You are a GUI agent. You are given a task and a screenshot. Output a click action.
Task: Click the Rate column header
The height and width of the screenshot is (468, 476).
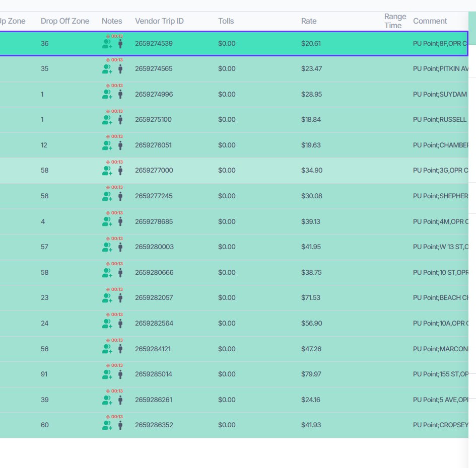tap(309, 21)
